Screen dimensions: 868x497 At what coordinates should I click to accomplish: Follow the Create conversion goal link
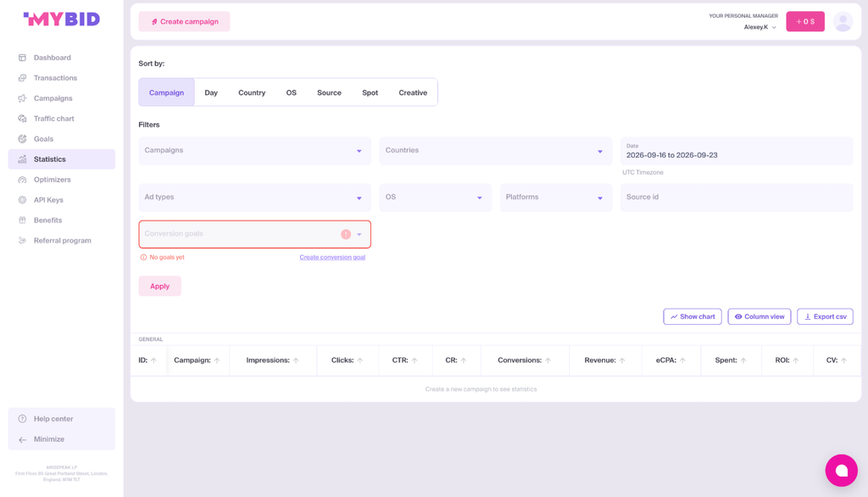coord(332,257)
